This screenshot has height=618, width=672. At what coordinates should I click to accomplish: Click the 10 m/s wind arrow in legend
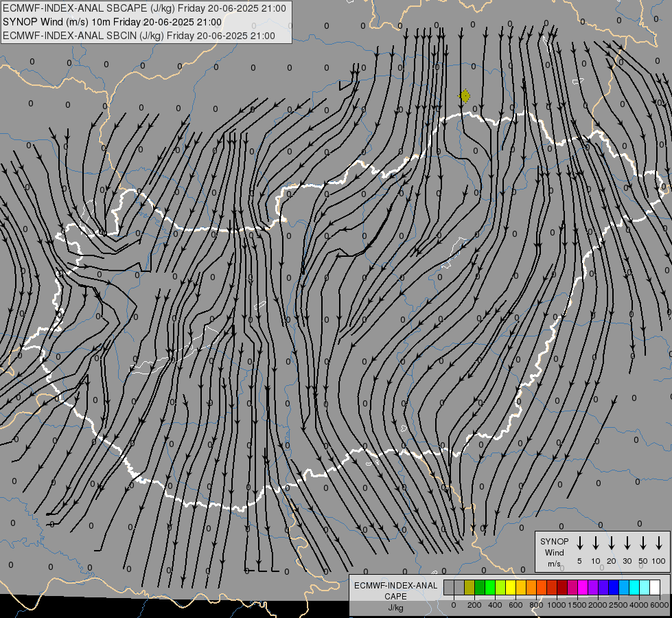(x=596, y=543)
